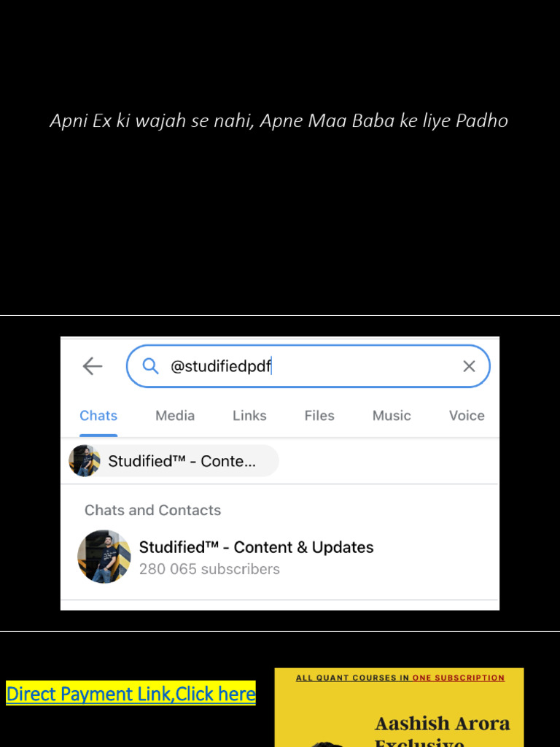Select the Links tab
The width and height of the screenshot is (560, 747).
[x=249, y=415]
